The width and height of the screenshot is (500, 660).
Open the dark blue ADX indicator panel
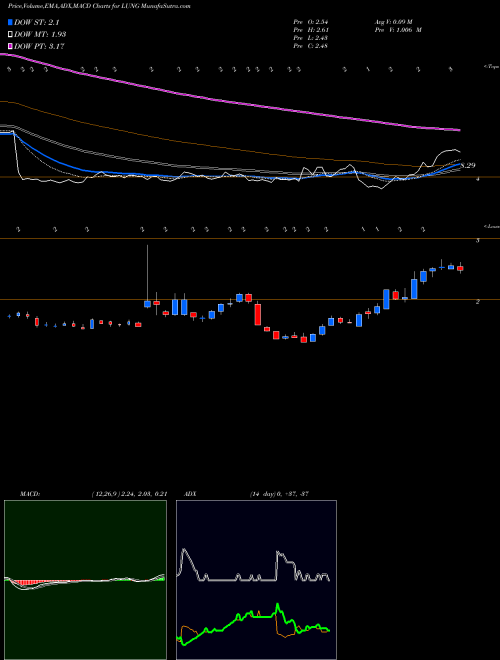(256, 580)
